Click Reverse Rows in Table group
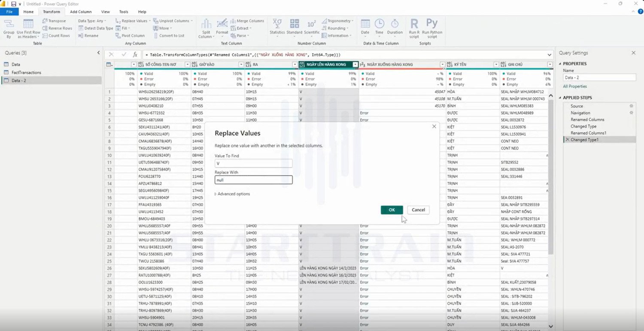Screen dimensions: 644x331 pos(57,28)
